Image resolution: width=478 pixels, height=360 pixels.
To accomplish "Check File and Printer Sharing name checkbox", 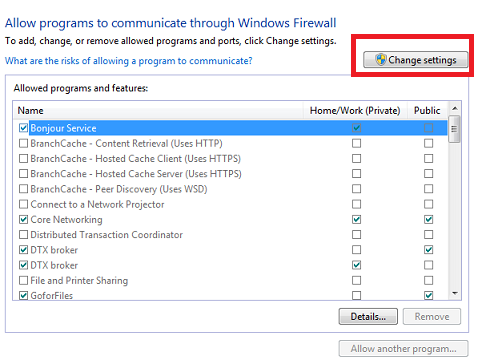I will coord(23,280).
